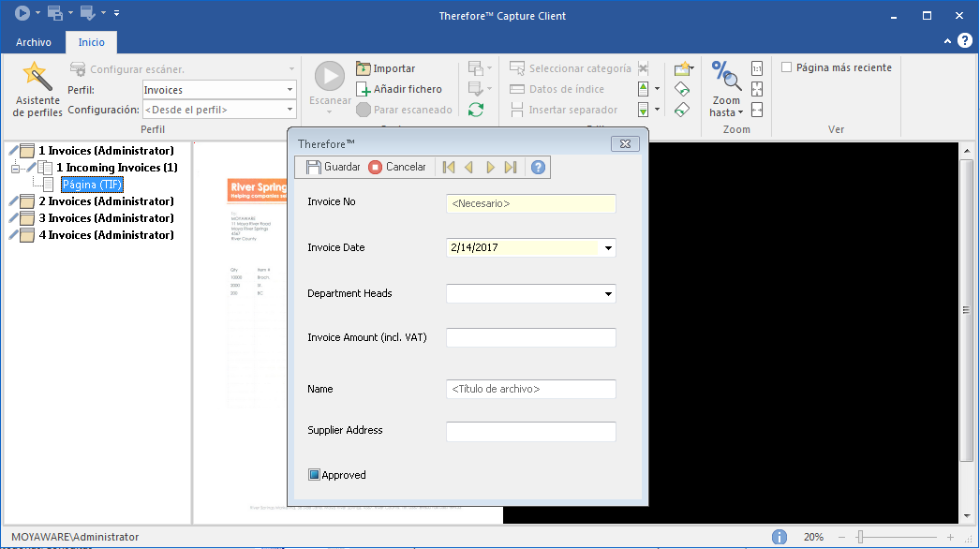Click the info icon in status bar
Image resolution: width=980 pixels, height=549 pixels.
point(779,537)
